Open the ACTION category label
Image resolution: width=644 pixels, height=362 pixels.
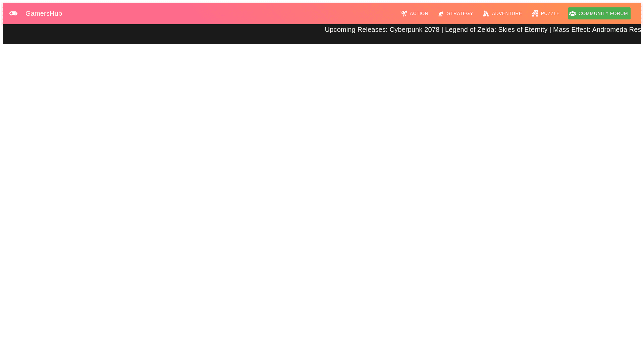pos(419,13)
